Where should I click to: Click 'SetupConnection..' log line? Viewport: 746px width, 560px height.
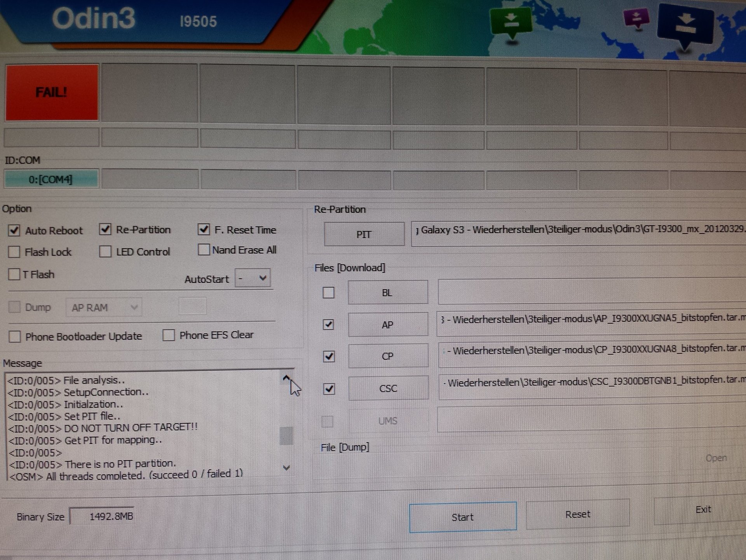pos(78,392)
